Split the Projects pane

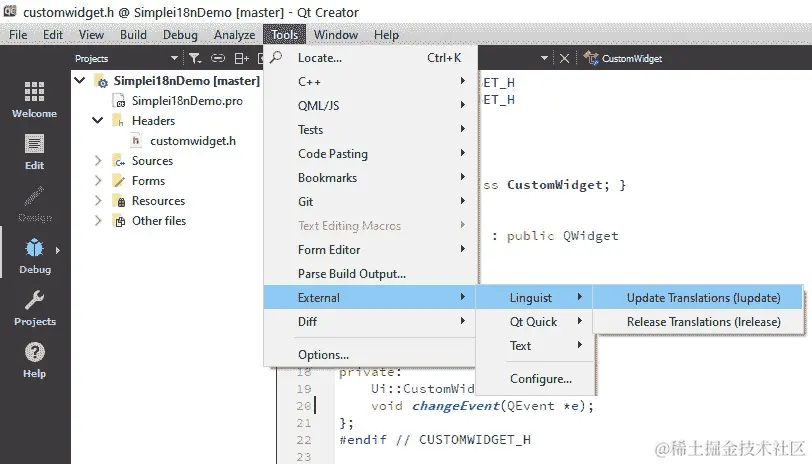(x=241, y=59)
